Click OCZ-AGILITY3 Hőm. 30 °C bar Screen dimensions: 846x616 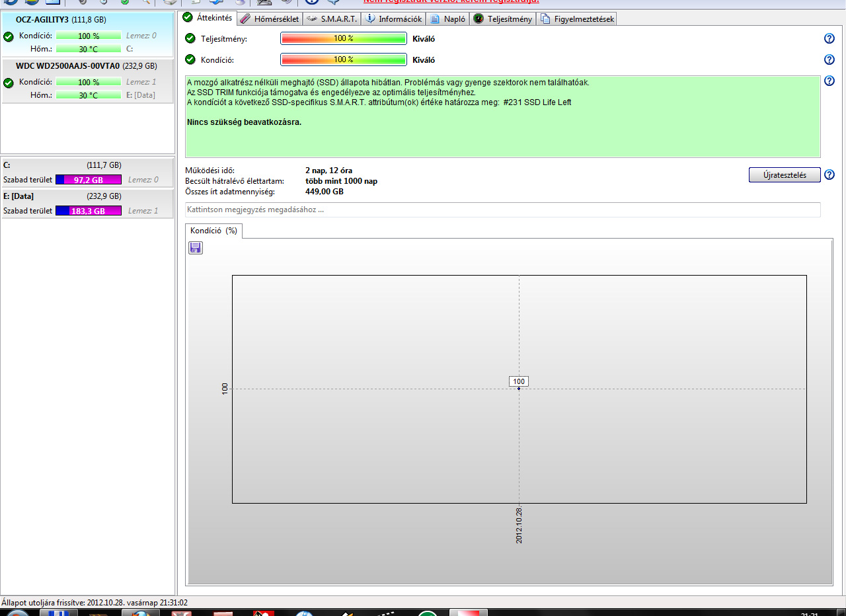(x=89, y=49)
